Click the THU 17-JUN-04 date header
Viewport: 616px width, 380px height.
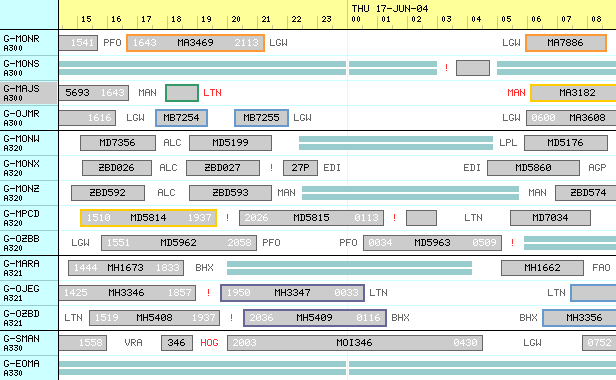pyautogui.click(x=390, y=8)
